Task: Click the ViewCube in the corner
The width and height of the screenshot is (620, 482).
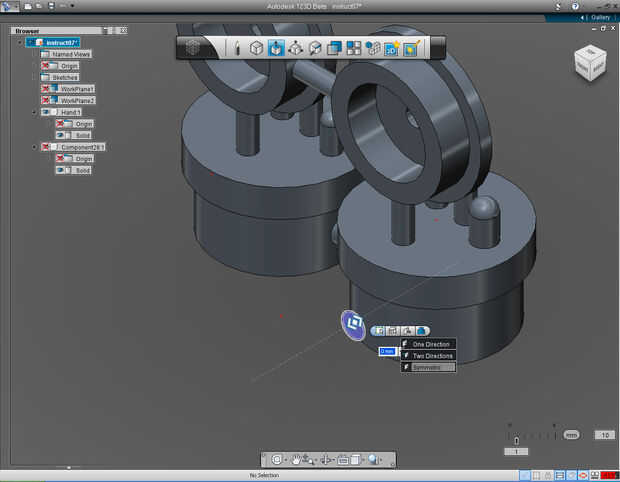Action: [590, 63]
